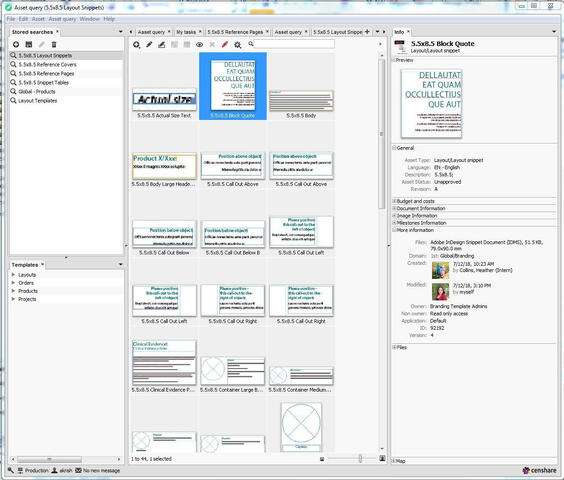Expand Document Information section

[x=394, y=208]
